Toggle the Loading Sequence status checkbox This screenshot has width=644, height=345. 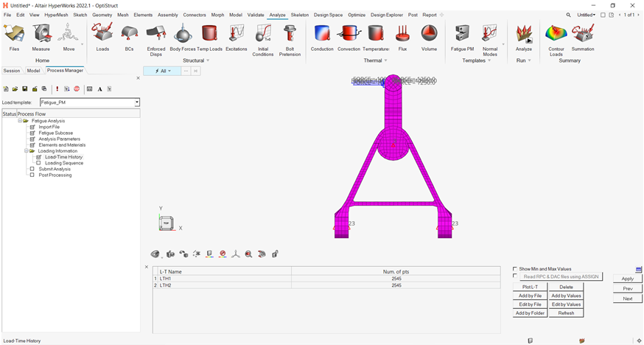38,163
